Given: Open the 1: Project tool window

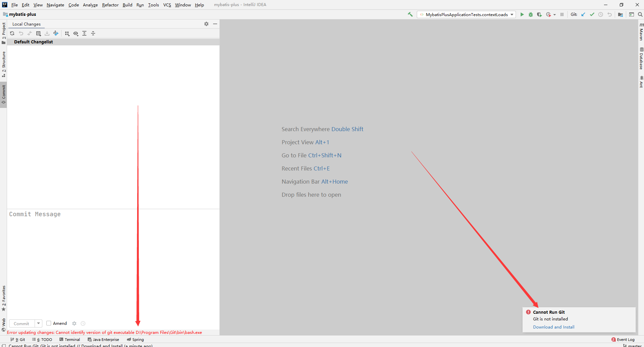Looking at the screenshot, I should 4,33.
